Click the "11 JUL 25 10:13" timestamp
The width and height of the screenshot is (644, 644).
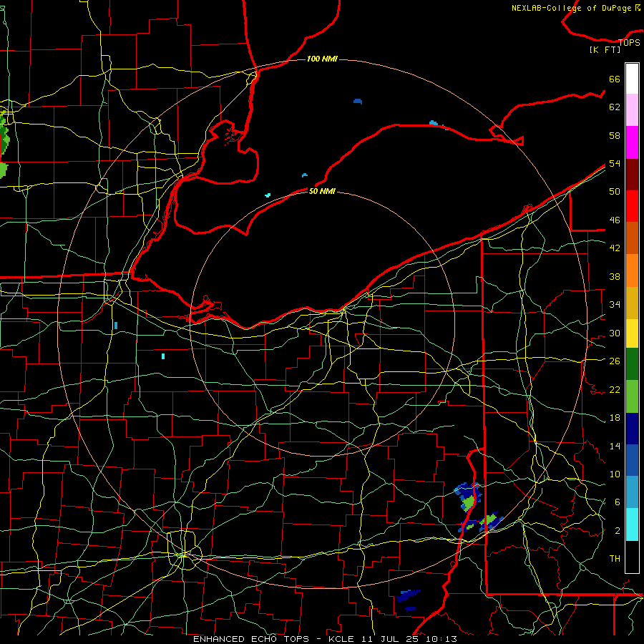[x=409, y=639]
